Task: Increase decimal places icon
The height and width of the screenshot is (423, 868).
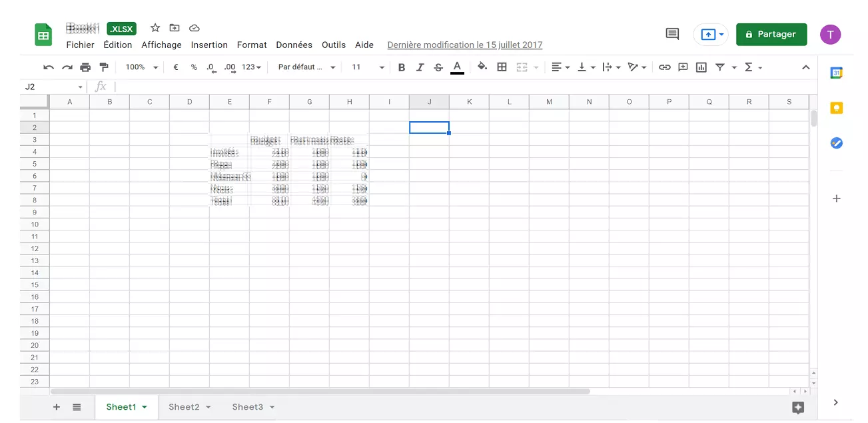Action: click(230, 67)
